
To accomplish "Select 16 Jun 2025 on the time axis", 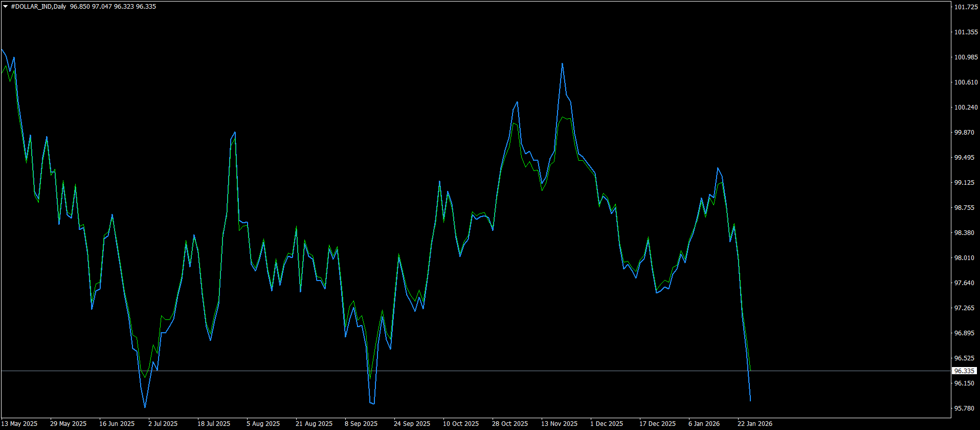I will click(x=117, y=423).
